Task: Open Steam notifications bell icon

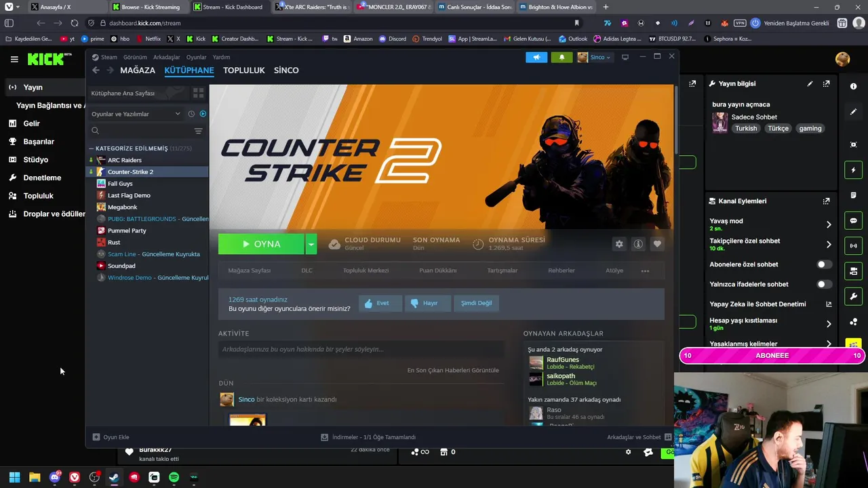Action: pyautogui.click(x=561, y=57)
